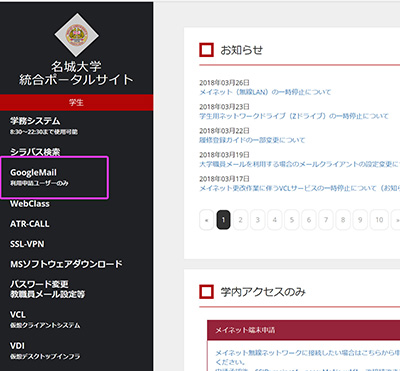400x371 pixels.
Task: Click the お知らせ section heading
Action: tap(241, 50)
